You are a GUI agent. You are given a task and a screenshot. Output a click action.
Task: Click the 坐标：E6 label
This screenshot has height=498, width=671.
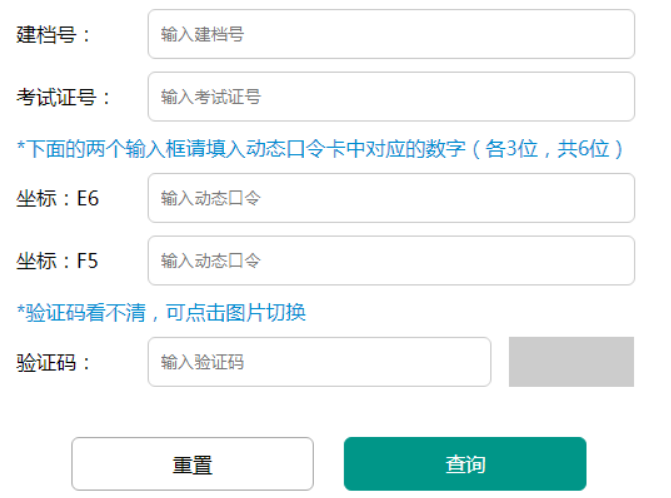pyautogui.click(x=58, y=198)
